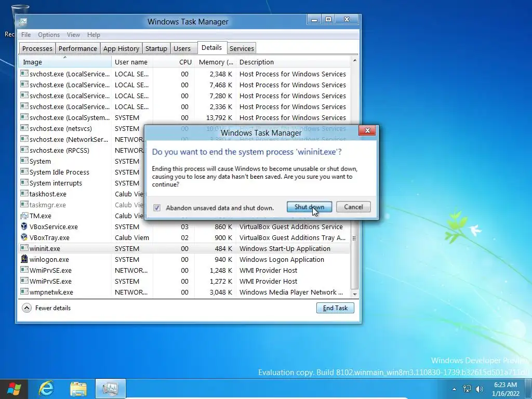Click the End Task button
The width and height of the screenshot is (532, 399).
pos(335,308)
